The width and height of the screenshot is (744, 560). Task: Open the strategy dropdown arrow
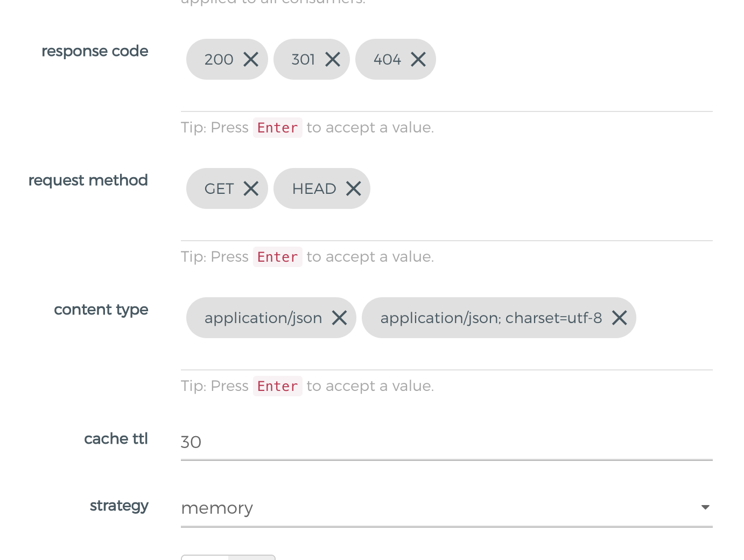(705, 507)
